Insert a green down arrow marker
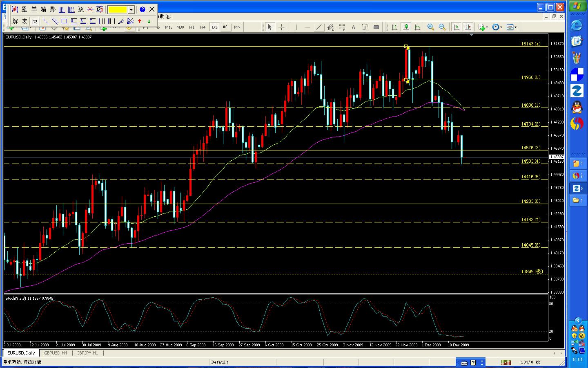 click(149, 21)
